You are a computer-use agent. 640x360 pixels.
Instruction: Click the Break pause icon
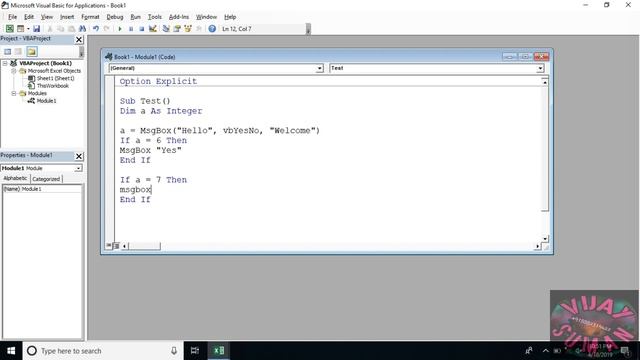point(131,29)
